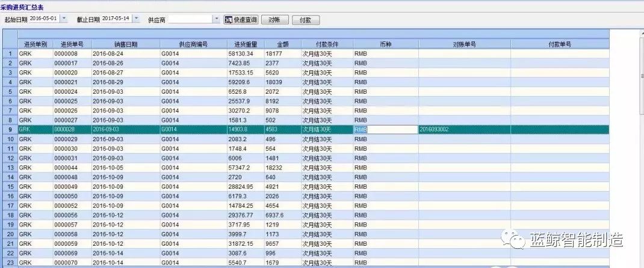Click the 对账单号 column header
This screenshot has height=268, width=644.
click(464, 44)
